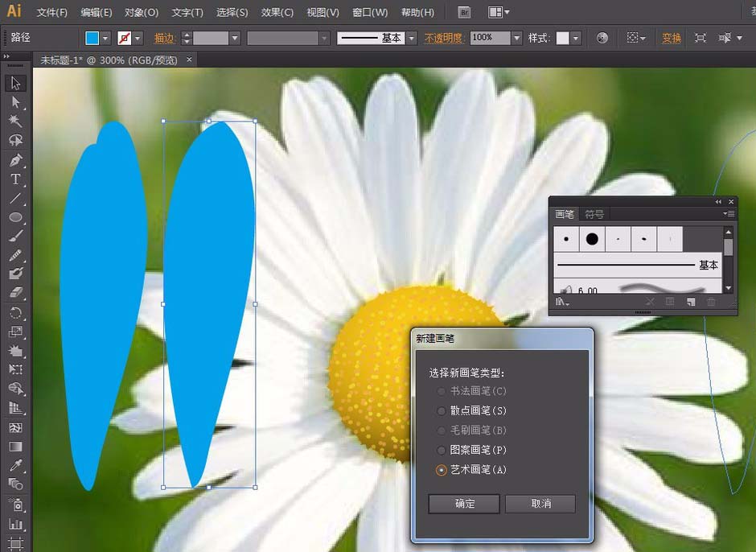Close the 未标题-1 document tab
This screenshot has width=756, height=552.
click(189, 60)
